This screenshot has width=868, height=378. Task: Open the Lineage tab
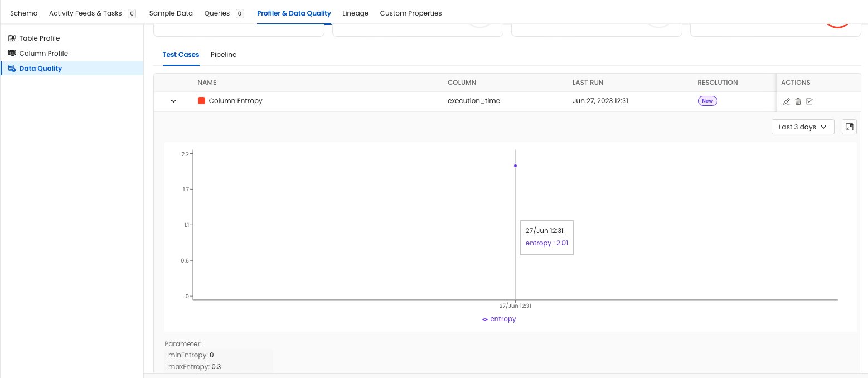pos(355,13)
